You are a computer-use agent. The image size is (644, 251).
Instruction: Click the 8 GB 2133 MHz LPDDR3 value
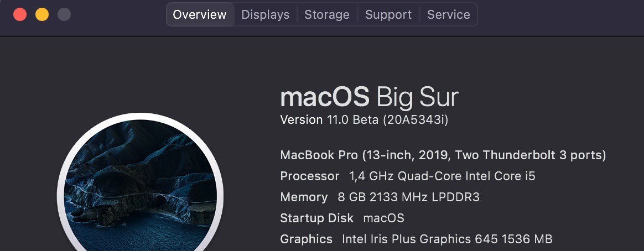(x=409, y=197)
